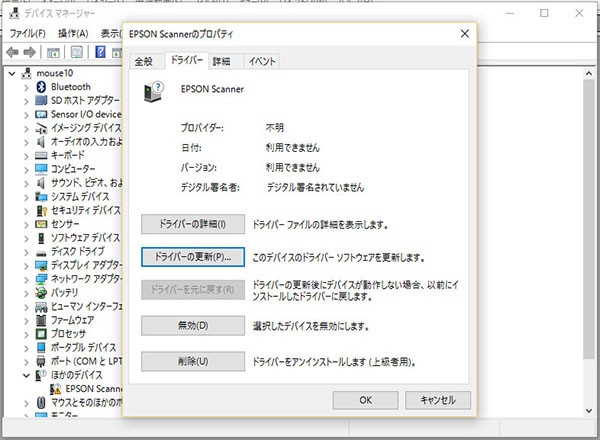The image size is (600, 440).
Task: Click OK in the properties dialog
Action: coord(365,400)
